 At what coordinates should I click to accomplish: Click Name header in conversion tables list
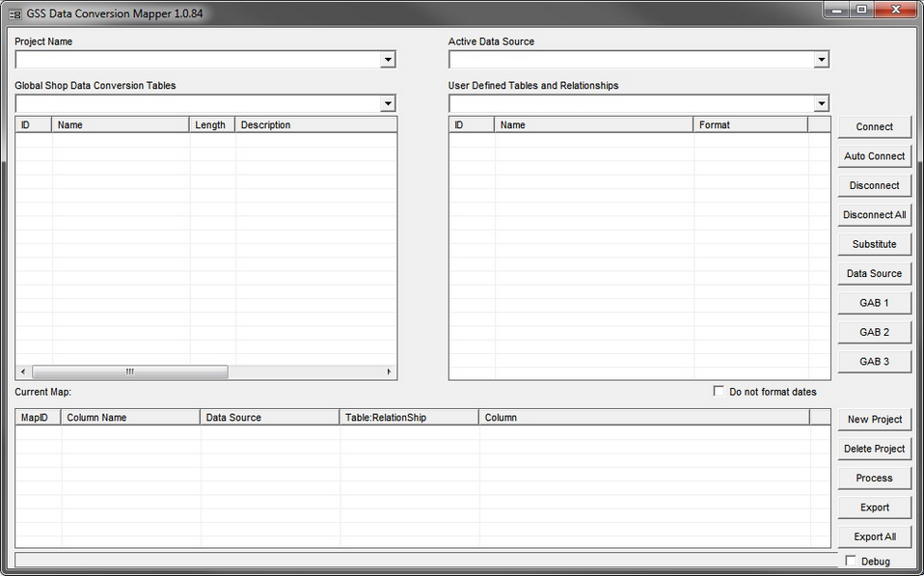point(121,125)
